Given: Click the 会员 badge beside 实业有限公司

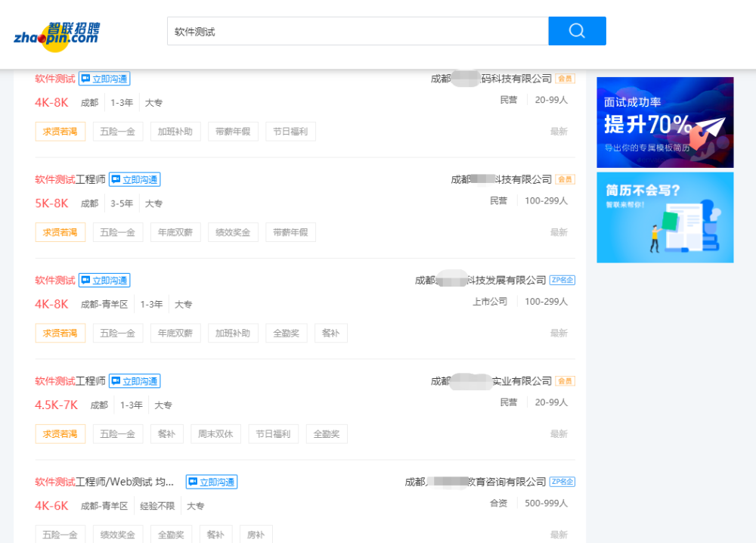Looking at the screenshot, I should click(565, 381).
